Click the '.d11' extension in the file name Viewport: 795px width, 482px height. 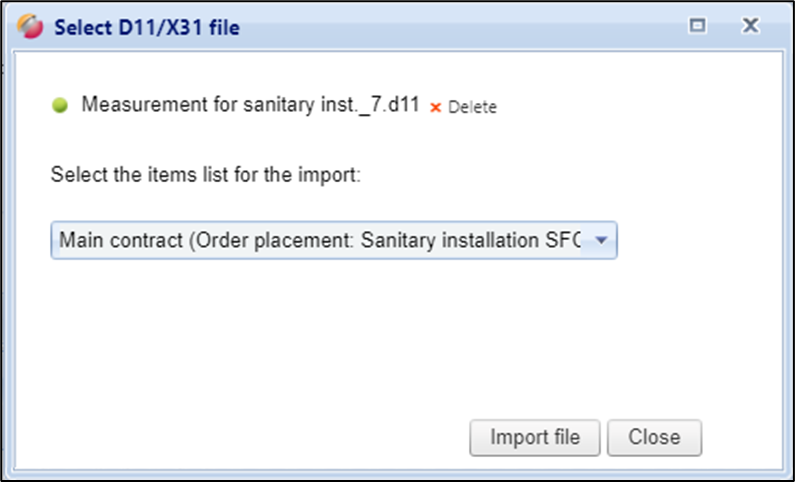click(404, 105)
